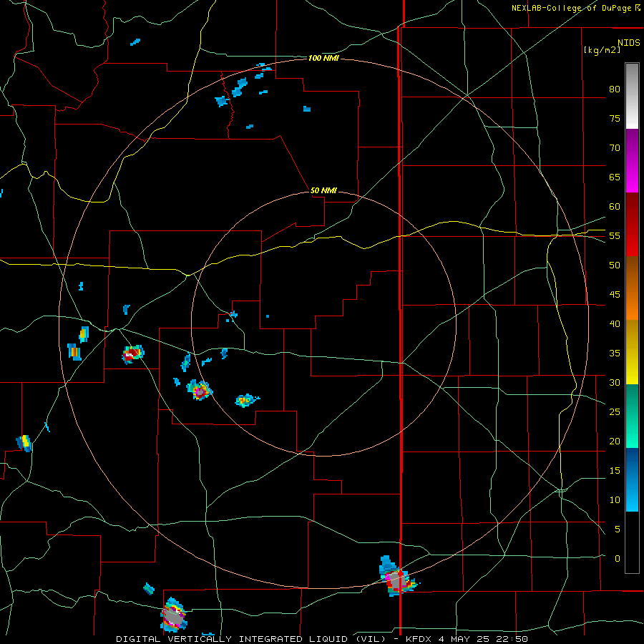This screenshot has height=644, width=644.
Task: Click the NIDS label above color scale
Action: pyautogui.click(x=628, y=42)
